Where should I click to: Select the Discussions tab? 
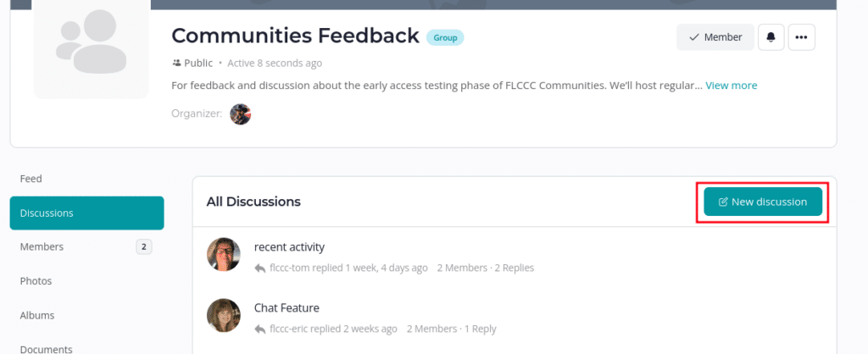click(47, 213)
